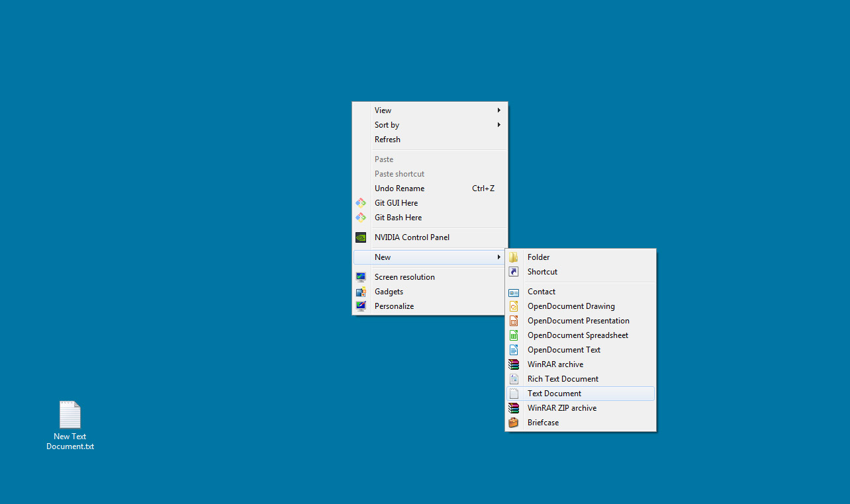This screenshot has width=850, height=504.
Task: Click the Contact card icon
Action: point(514,292)
